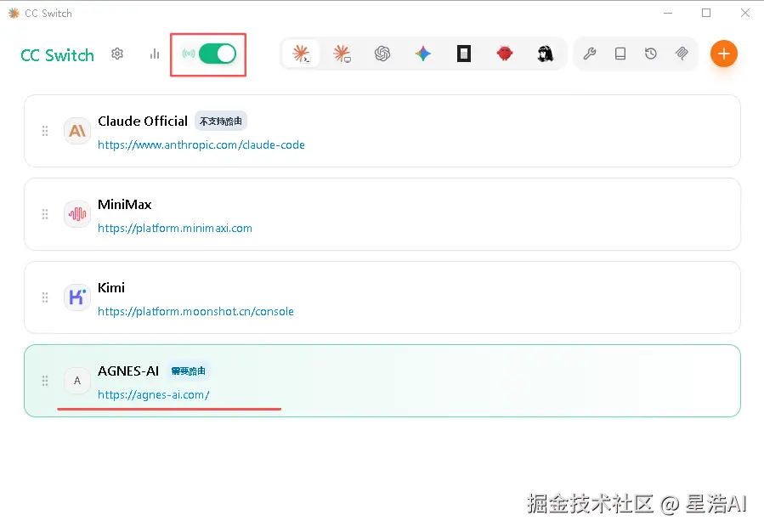Image resolution: width=764 pixels, height=532 pixels.
Task: Click the Kimi K logo
Action: click(x=77, y=297)
